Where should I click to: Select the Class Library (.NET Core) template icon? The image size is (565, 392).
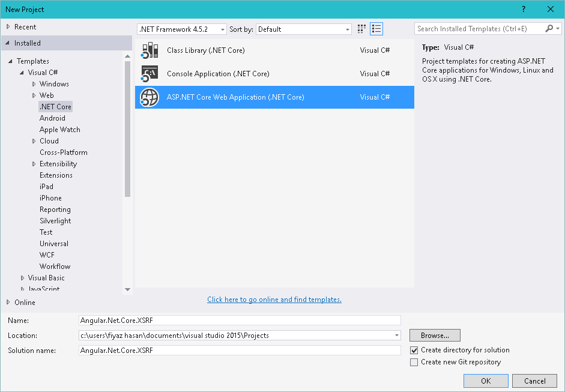(x=150, y=50)
